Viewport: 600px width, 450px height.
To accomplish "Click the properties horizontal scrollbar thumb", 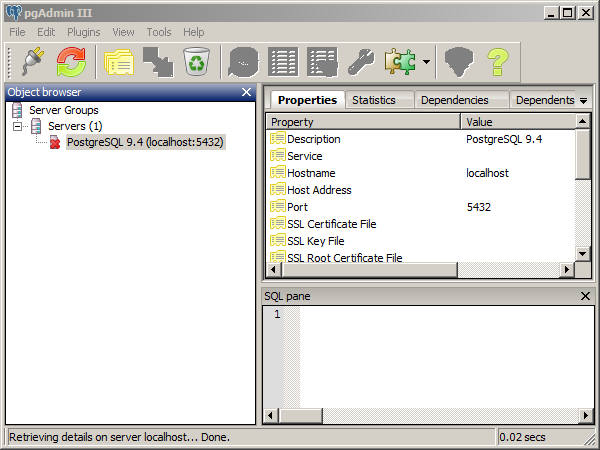I will point(369,269).
